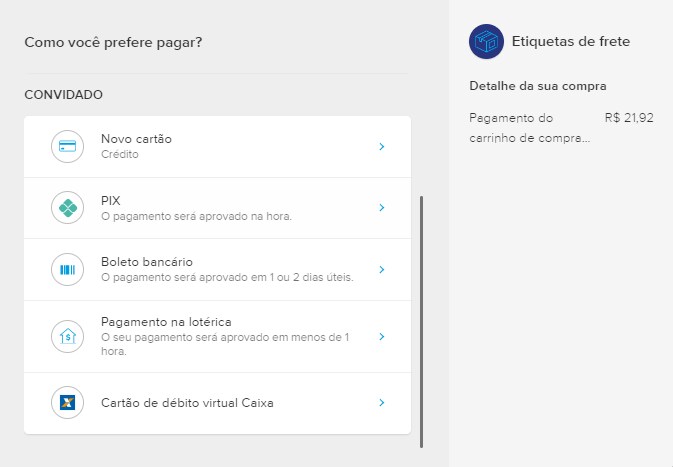This screenshot has width=673, height=467.
Task: Click arrow next to Pagamento na lotérica
Action: click(x=381, y=337)
